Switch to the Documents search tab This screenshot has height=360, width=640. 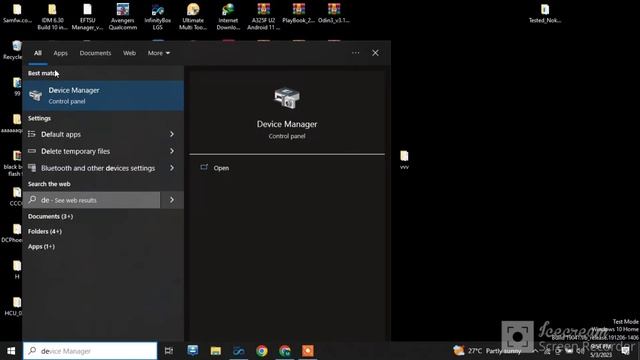point(95,53)
